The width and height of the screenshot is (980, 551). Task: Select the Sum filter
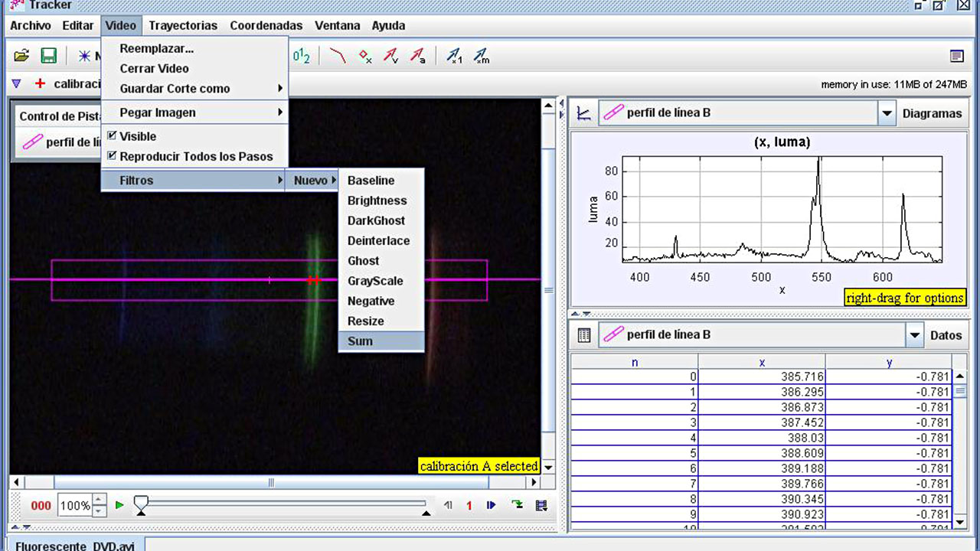[381, 341]
